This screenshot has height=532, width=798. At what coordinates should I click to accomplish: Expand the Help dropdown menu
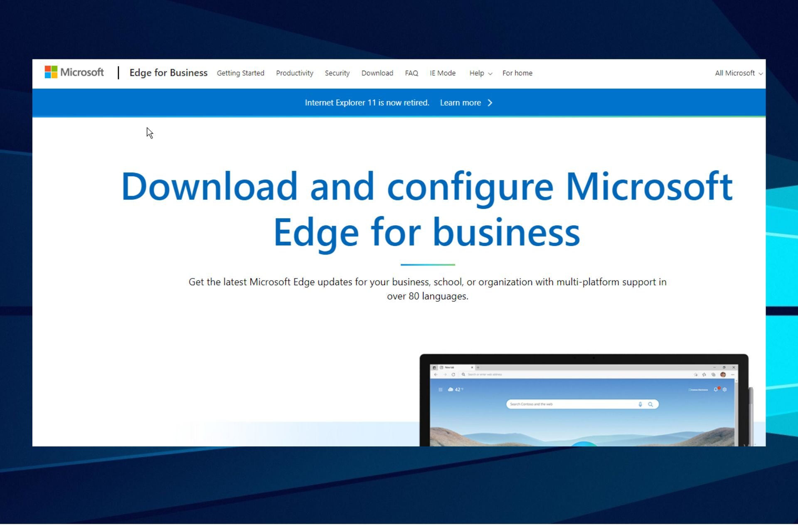[481, 73]
